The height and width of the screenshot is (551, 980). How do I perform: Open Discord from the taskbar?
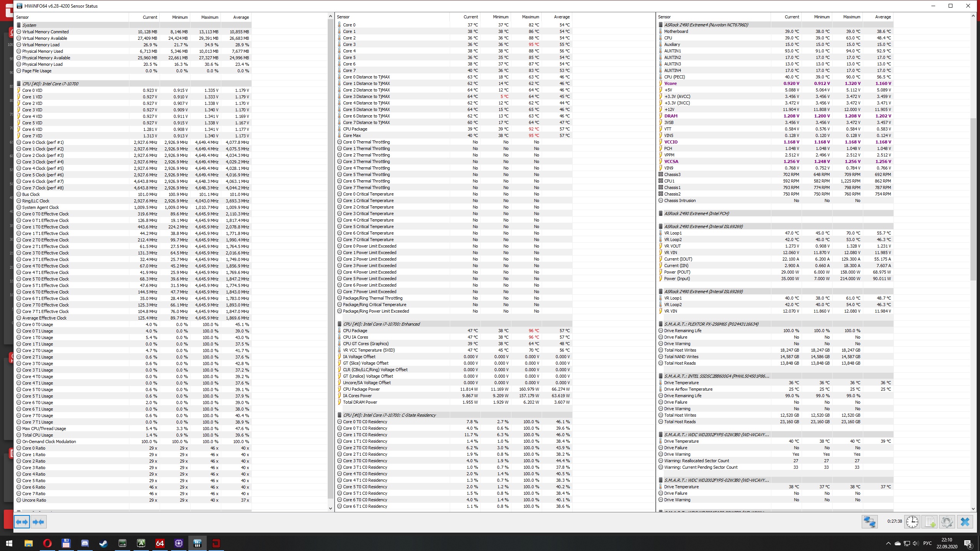point(85,543)
